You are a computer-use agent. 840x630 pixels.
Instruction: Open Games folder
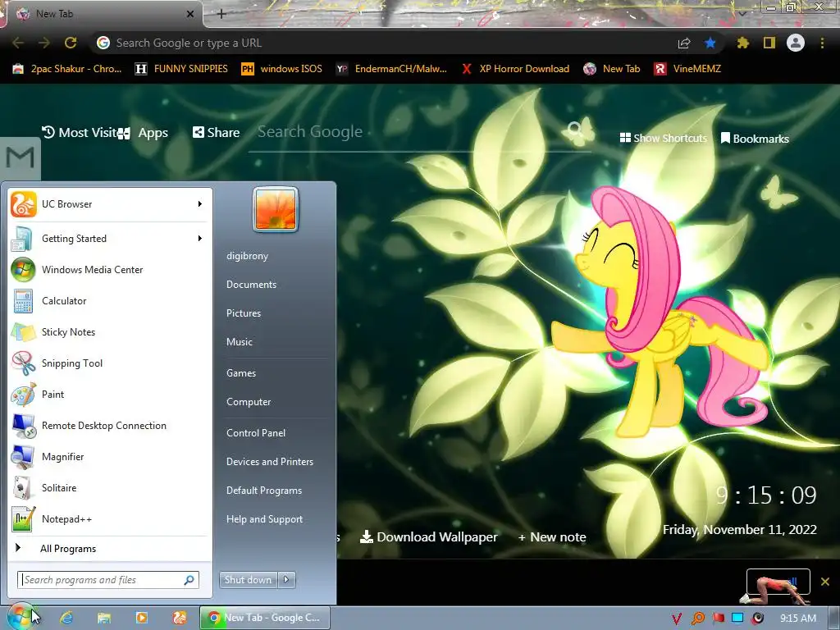point(241,373)
